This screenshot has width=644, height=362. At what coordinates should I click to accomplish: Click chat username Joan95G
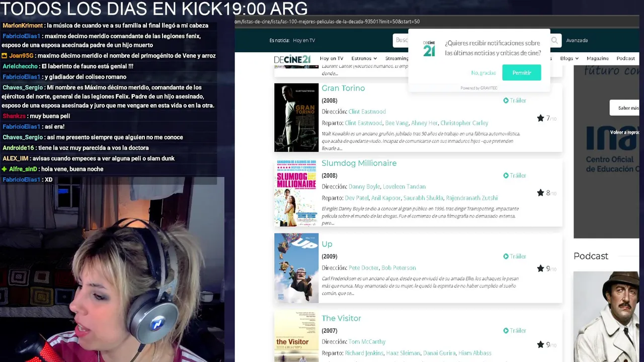(21, 56)
